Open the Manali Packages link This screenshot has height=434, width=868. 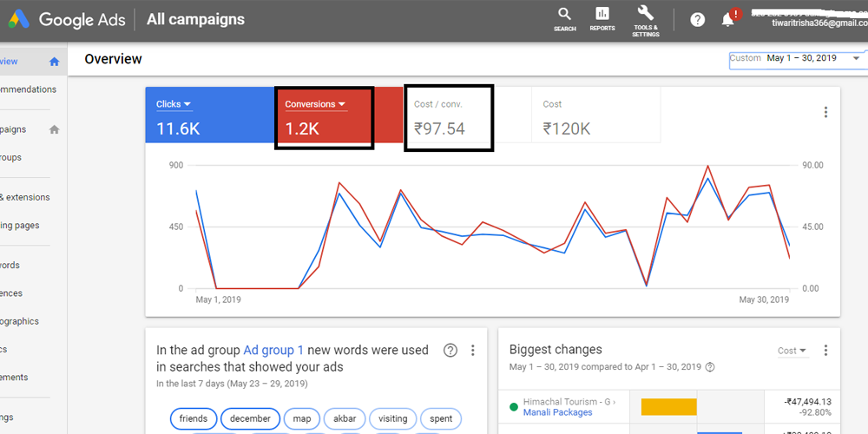(557, 412)
